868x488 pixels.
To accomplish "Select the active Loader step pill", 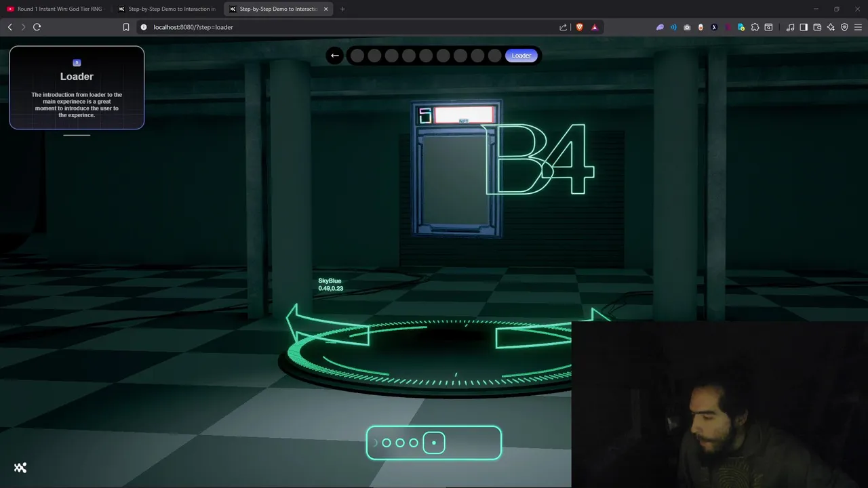I will pos(521,56).
